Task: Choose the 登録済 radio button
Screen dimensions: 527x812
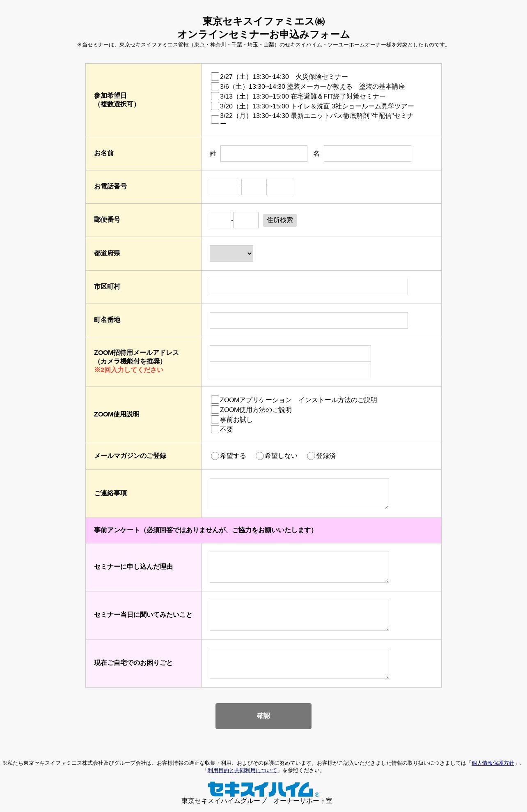Action: [311, 456]
